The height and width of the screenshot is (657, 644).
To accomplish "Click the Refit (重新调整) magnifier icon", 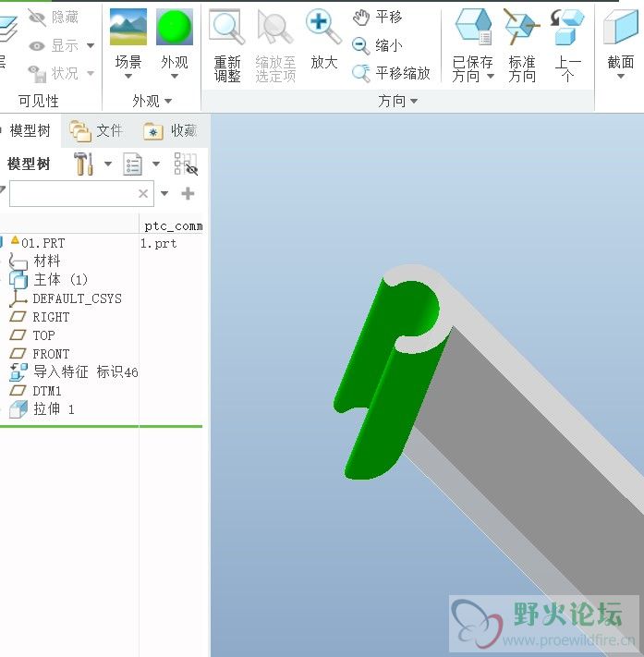I will (227, 28).
